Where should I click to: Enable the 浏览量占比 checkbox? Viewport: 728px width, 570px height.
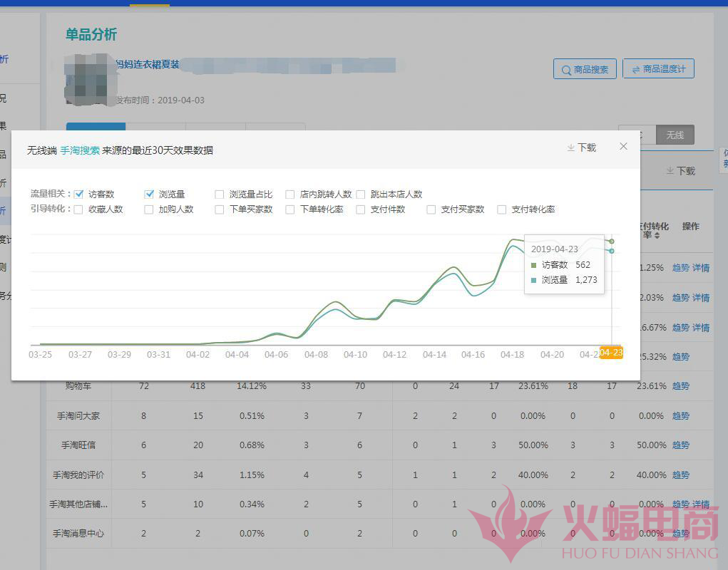220,195
